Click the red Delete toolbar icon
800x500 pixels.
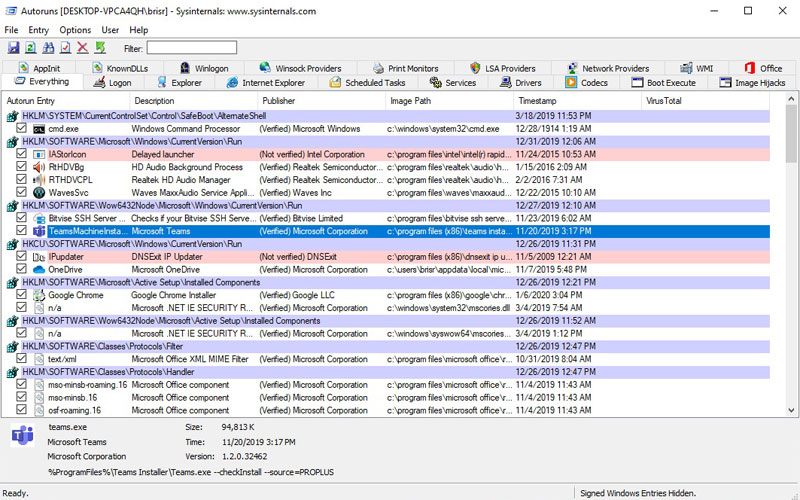(83, 48)
